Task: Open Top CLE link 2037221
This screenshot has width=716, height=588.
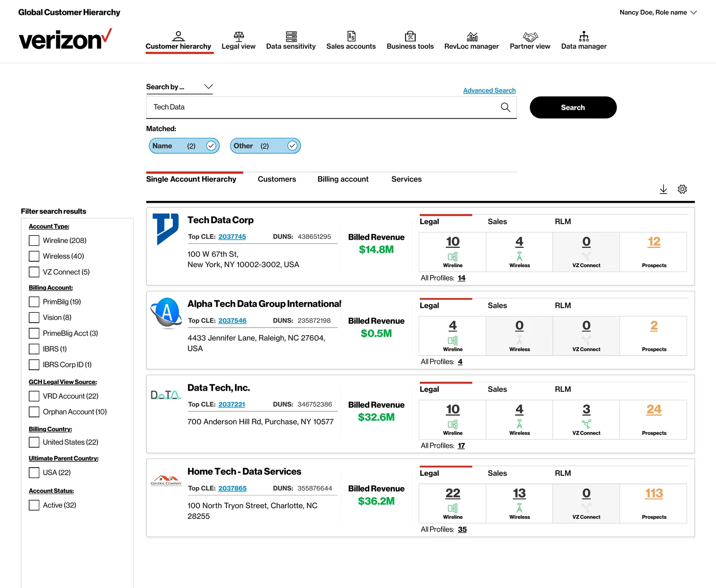Action: (232, 405)
